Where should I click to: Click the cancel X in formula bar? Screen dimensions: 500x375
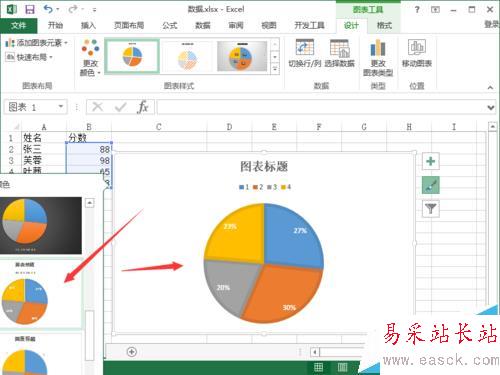(x=98, y=107)
